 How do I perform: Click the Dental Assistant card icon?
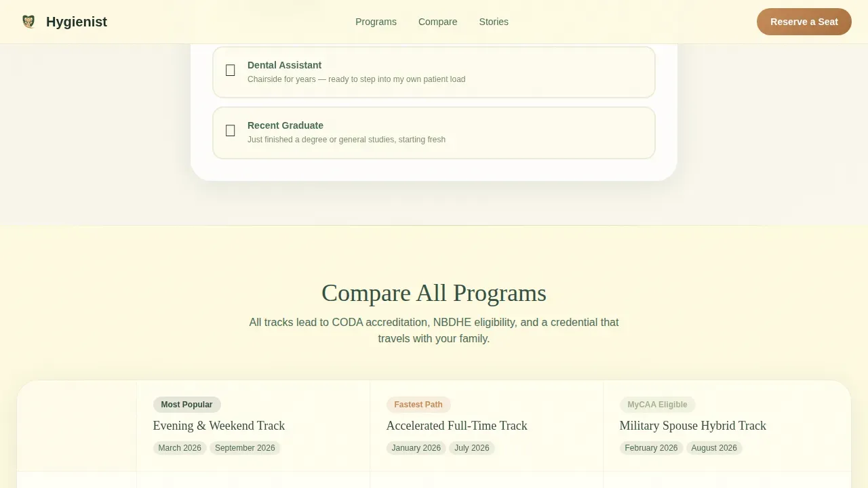tap(231, 70)
